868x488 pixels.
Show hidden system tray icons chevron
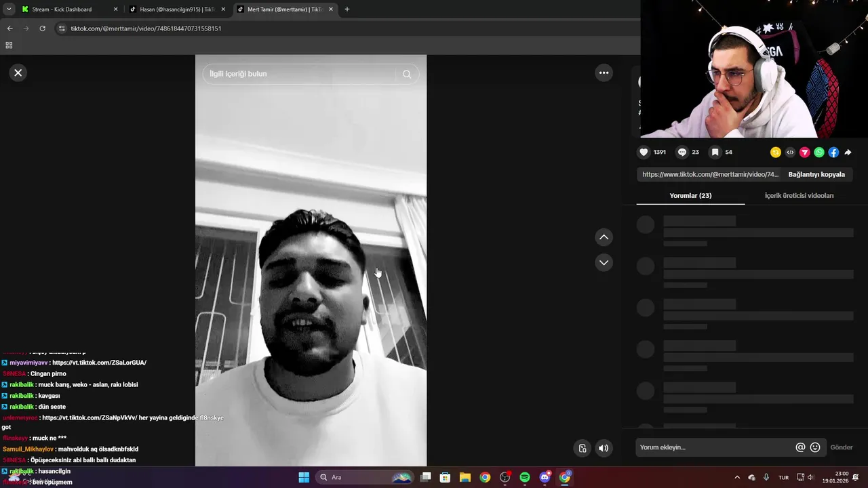coord(737,477)
